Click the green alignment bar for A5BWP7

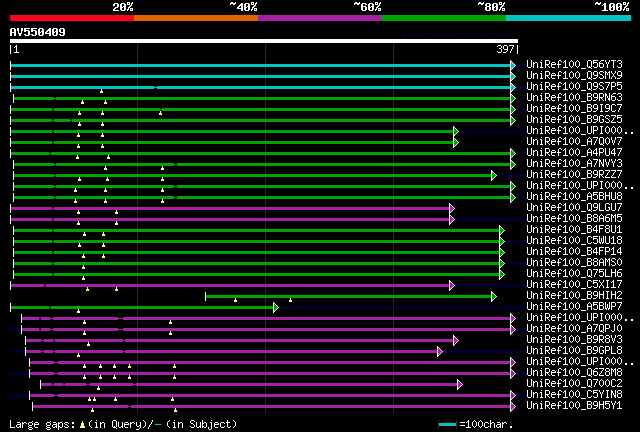pos(142,307)
